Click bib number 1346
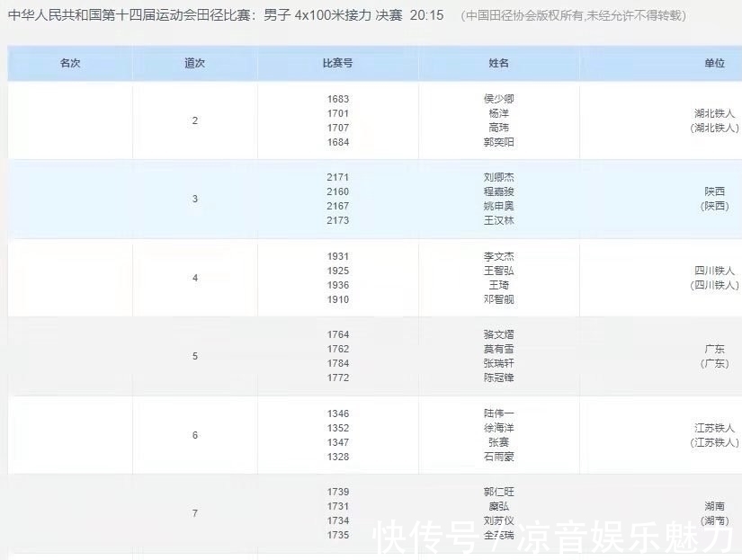Viewport: 742px width, 560px height. [338, 413]
